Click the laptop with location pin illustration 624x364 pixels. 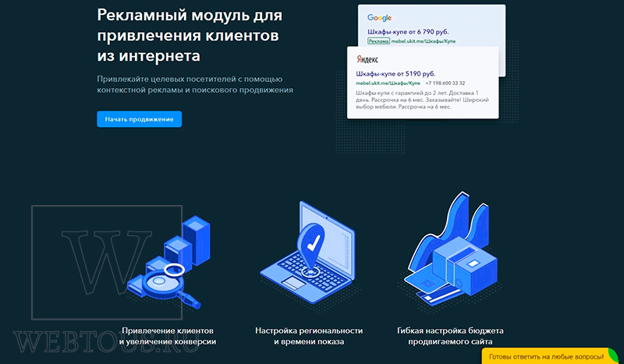(307, 252)
